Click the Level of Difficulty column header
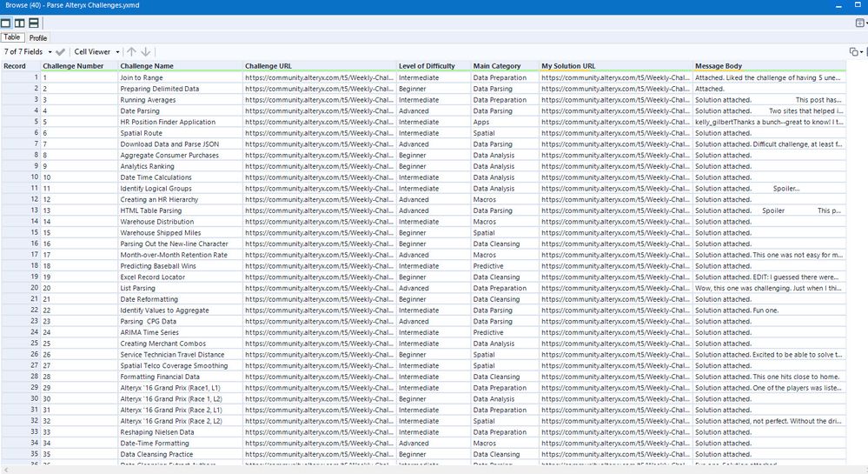 pyautogui.click(x=434, y=66)
